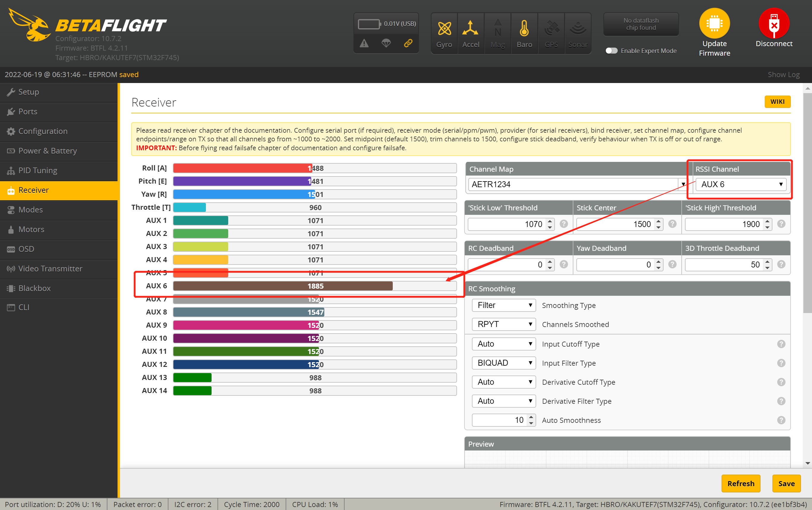The image size is (812, 510).
Task: Open the Channels Smoothed RPYT dropdown
Action: pos(504,325)
